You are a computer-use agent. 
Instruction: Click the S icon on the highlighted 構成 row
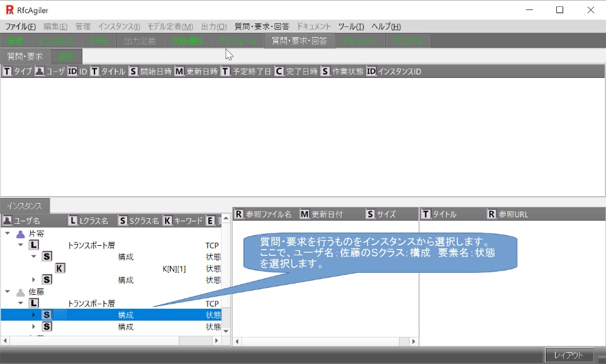tap(47, 315)
